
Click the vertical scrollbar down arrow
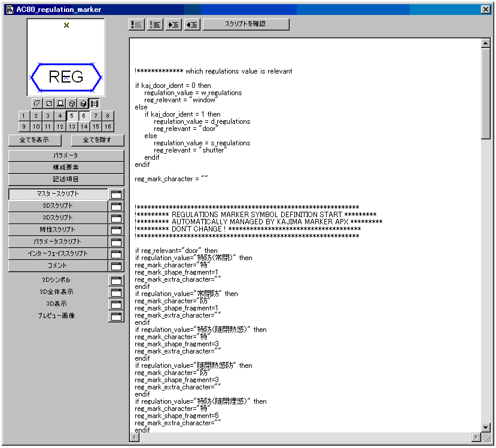point(485,427)
